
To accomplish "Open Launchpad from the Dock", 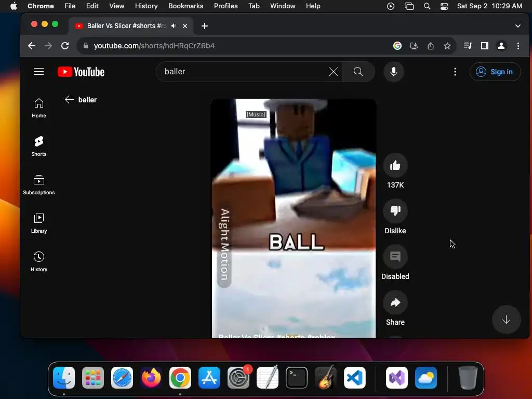I will 93,377.
